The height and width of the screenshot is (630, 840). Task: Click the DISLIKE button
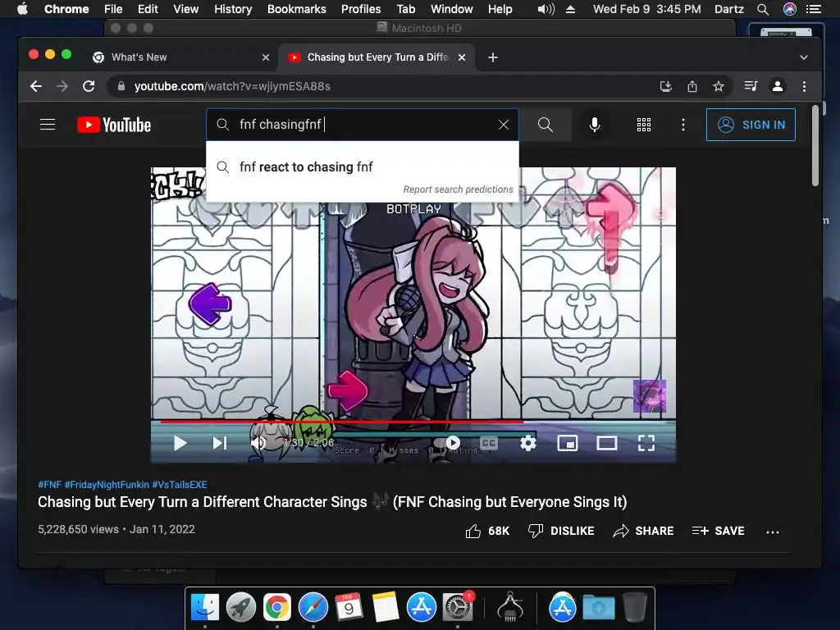(x=561, y=531)
